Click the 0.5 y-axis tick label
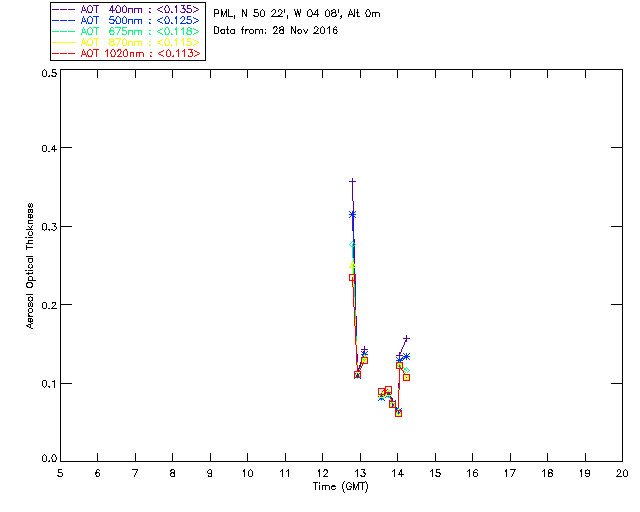The image size is (640, 512). [49, 73]
